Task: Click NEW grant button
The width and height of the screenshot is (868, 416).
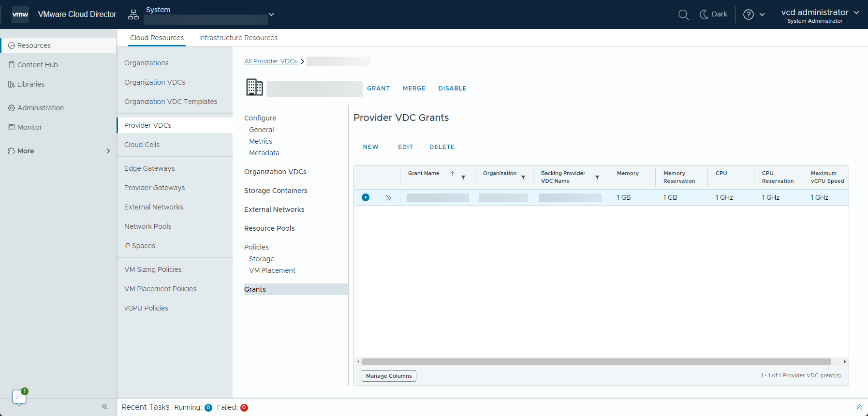Action: (x=370, y=147)
